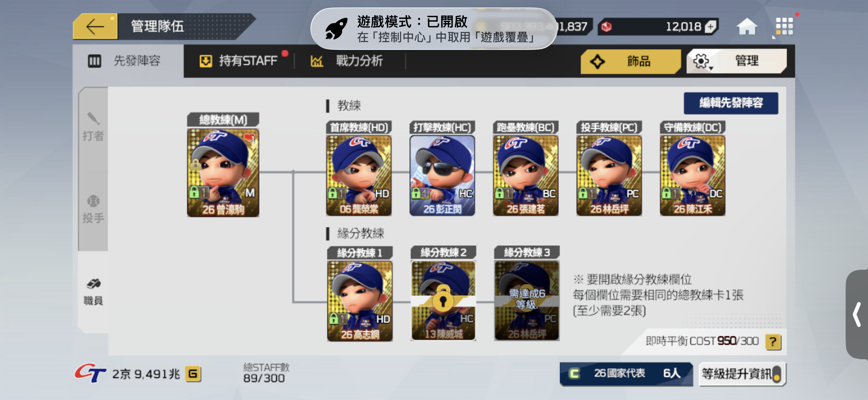Screen dimensions: 868x400
Task: Open the 管理 gear dropdown
Action: (x=736, y=61)
